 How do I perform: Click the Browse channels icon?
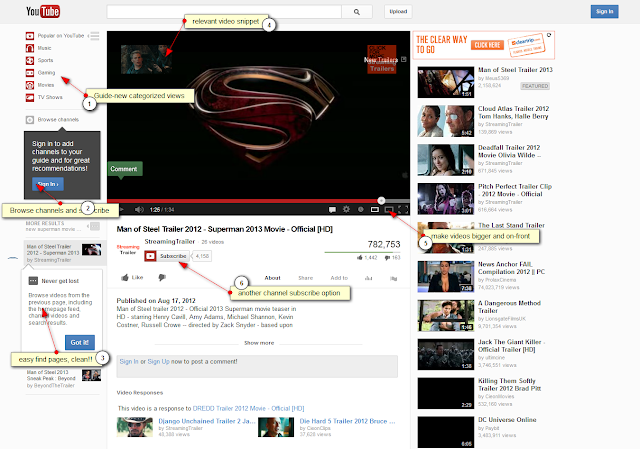click(x=30, y=120)
